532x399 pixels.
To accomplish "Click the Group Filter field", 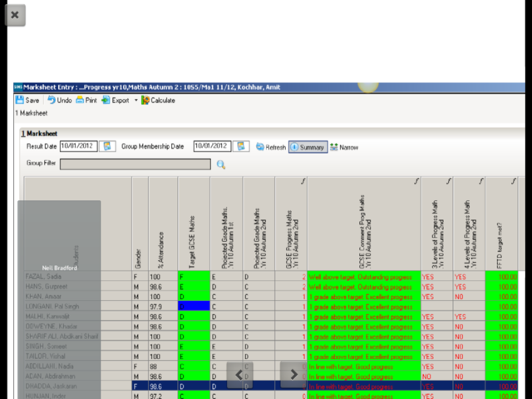I will coord(135,164).
